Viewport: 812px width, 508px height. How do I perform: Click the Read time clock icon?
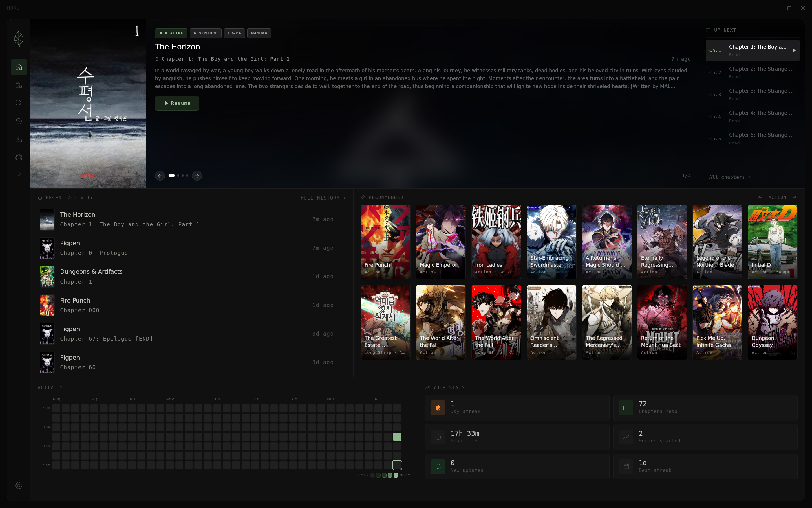click(438, 437)
